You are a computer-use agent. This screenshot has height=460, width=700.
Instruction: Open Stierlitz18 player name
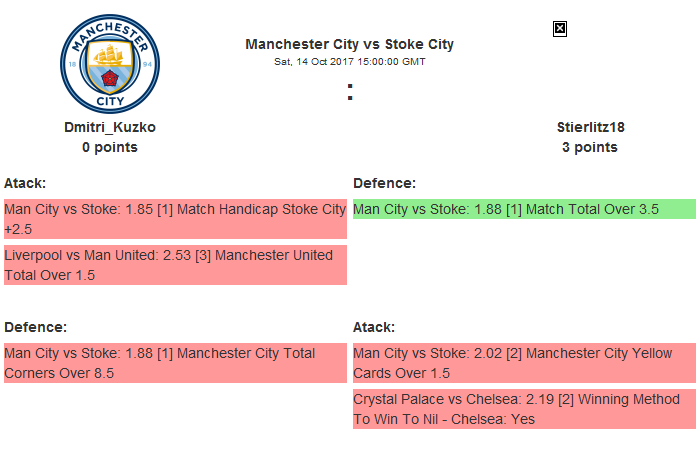pyautogui.click(x=590, y=127)
